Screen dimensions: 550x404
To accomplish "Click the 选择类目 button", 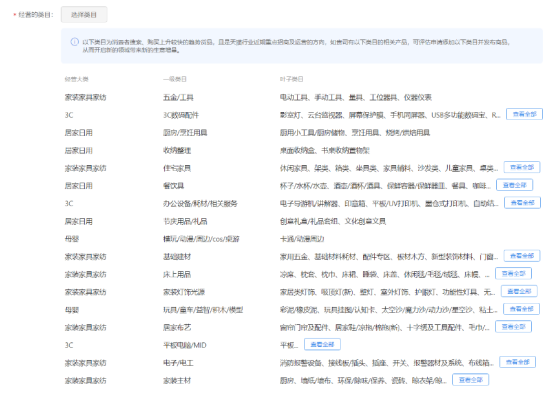I will pos(84,14).
